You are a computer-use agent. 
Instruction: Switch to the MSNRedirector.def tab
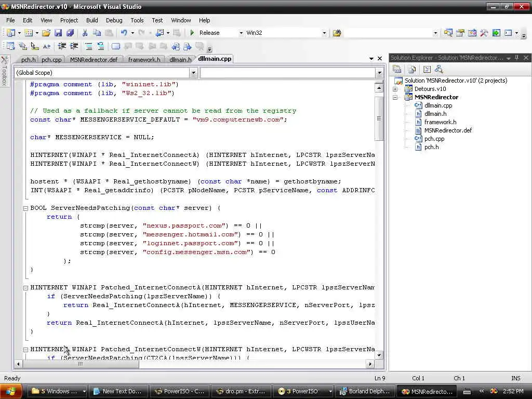(x=94, y=60)
